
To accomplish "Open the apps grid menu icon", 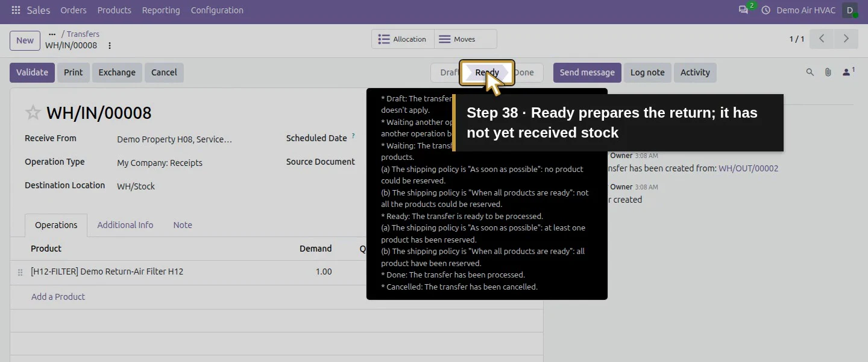I will (16, 10).
